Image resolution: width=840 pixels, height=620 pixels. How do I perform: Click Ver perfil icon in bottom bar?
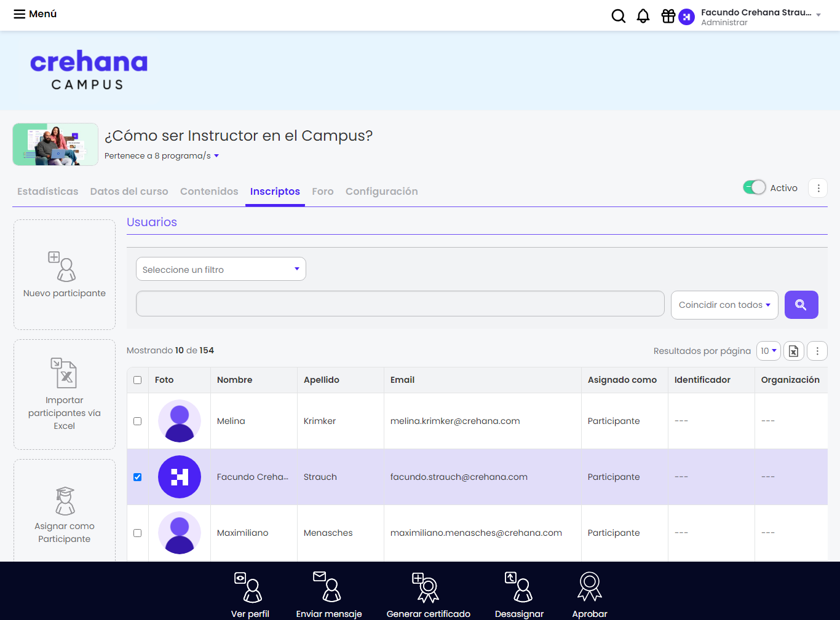(x=249, y=587)
